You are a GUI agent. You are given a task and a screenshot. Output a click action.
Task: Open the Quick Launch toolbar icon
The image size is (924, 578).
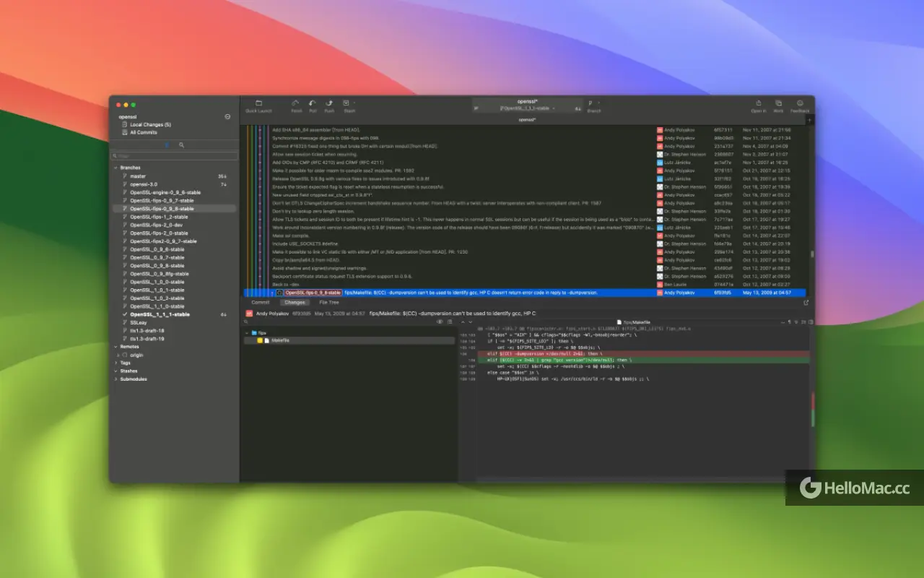(x=258, y=103)
